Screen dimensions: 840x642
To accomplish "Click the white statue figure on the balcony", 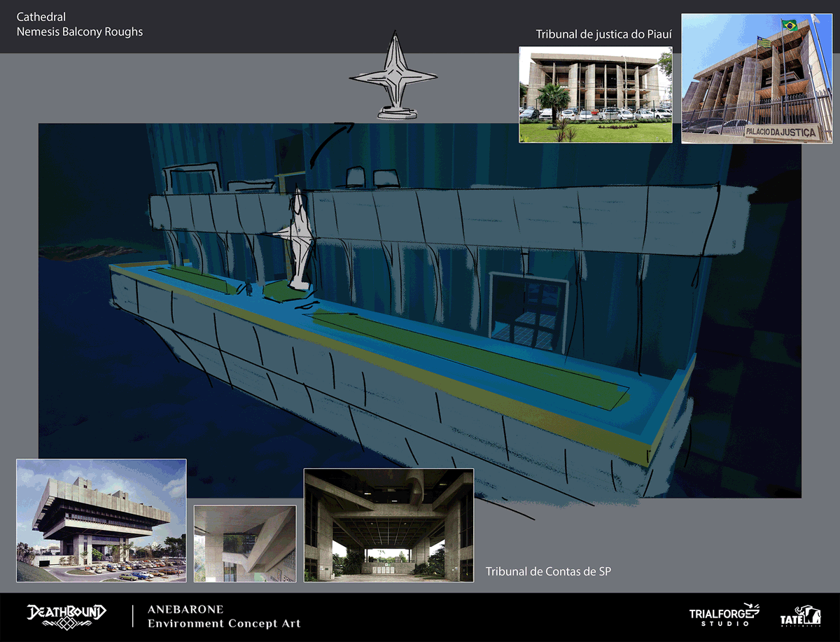I will point(298,238).
